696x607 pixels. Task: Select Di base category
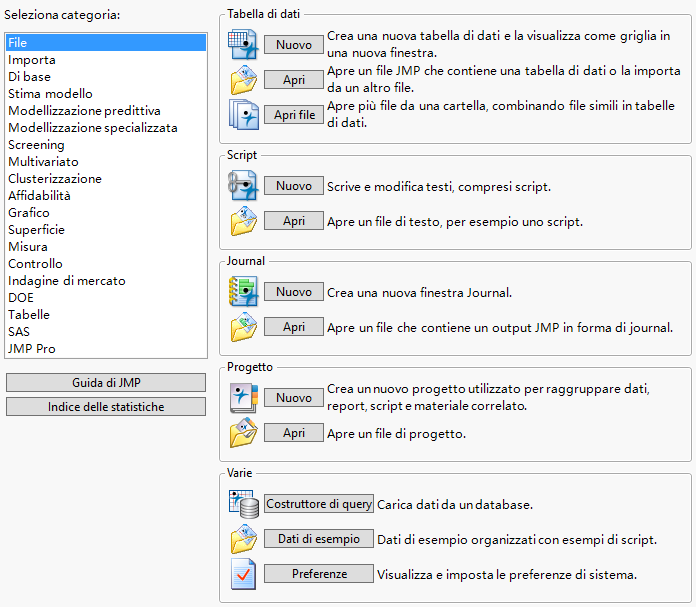coord(106,76)
